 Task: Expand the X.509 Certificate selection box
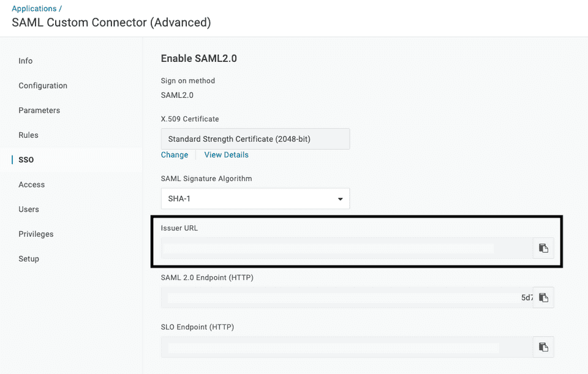pos(255,139)
